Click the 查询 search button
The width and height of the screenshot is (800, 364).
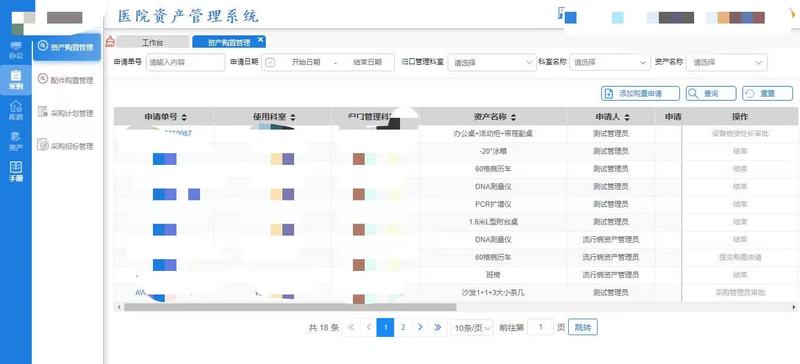tap(711, 93)
